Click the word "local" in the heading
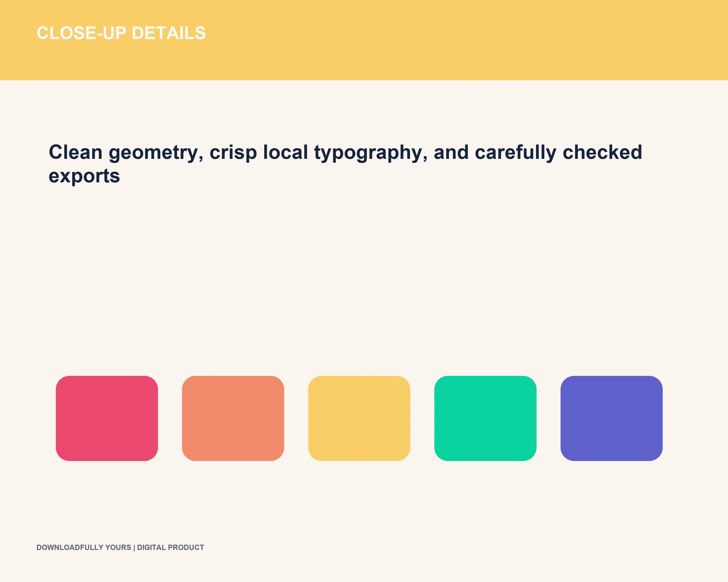The image size is (728, 582). (x=286, y=152)
